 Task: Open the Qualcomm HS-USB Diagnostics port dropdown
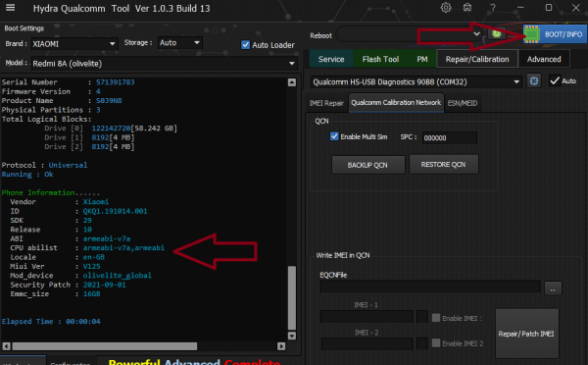pyautogui.click(x=416, y=81)
